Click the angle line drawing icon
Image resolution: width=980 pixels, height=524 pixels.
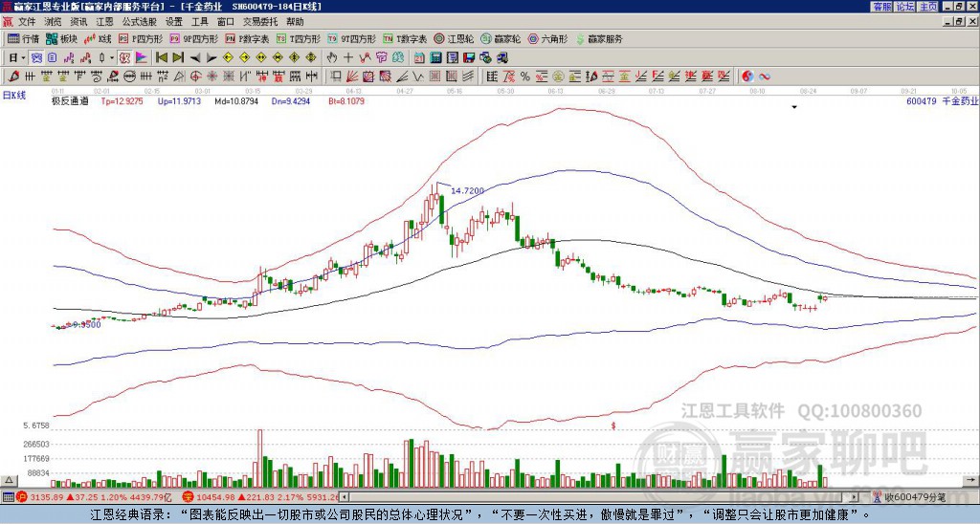click(402, 76)
